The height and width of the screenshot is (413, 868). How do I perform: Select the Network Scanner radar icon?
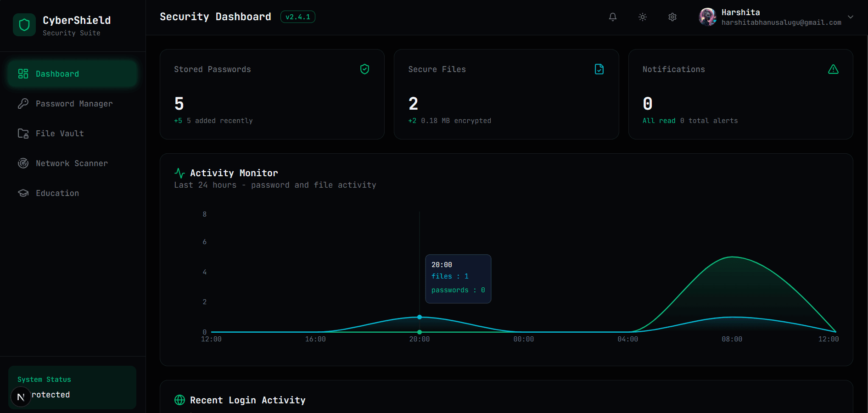pos(23,163)
